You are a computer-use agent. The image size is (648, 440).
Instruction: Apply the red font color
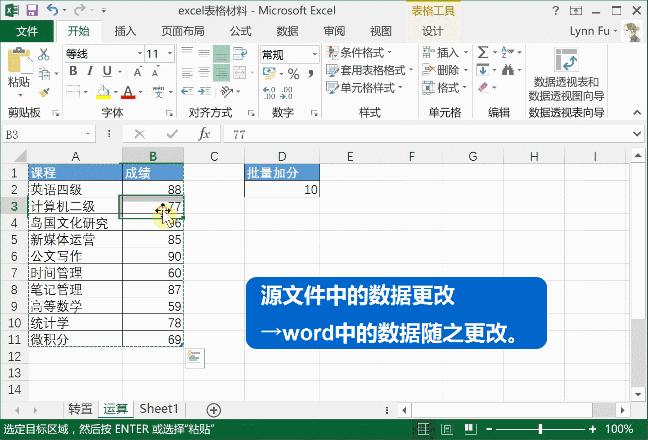click(x=128, y=92)
